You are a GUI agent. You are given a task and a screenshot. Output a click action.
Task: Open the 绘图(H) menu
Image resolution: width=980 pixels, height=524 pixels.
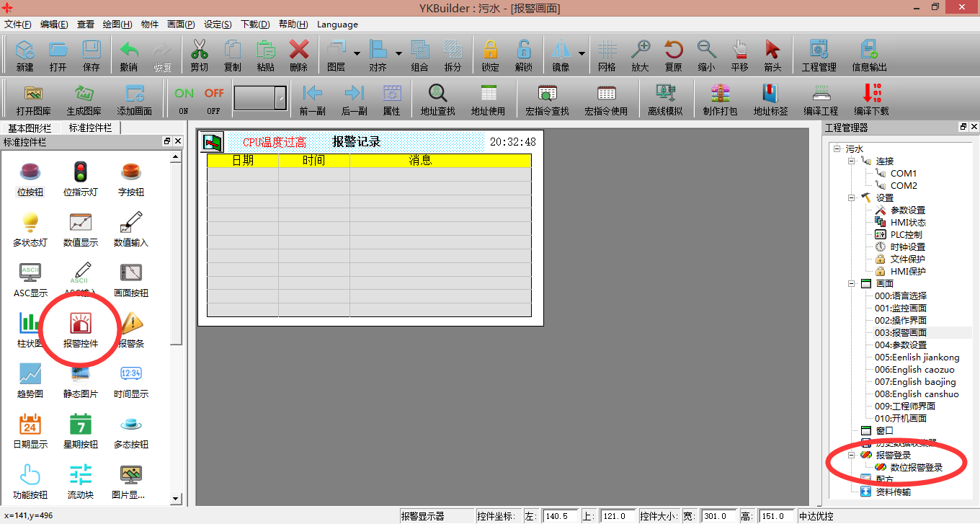(x=117, y=24)
